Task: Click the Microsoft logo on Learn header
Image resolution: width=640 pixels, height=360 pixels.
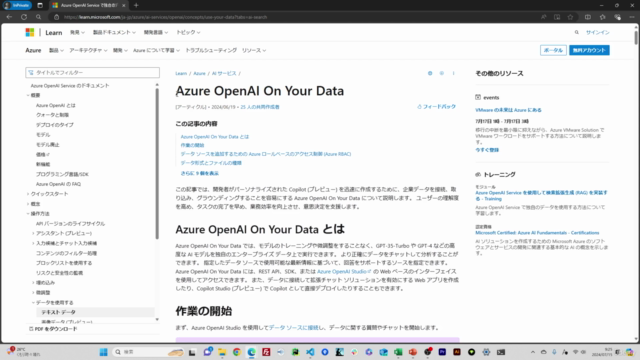Action: (30, 32)
